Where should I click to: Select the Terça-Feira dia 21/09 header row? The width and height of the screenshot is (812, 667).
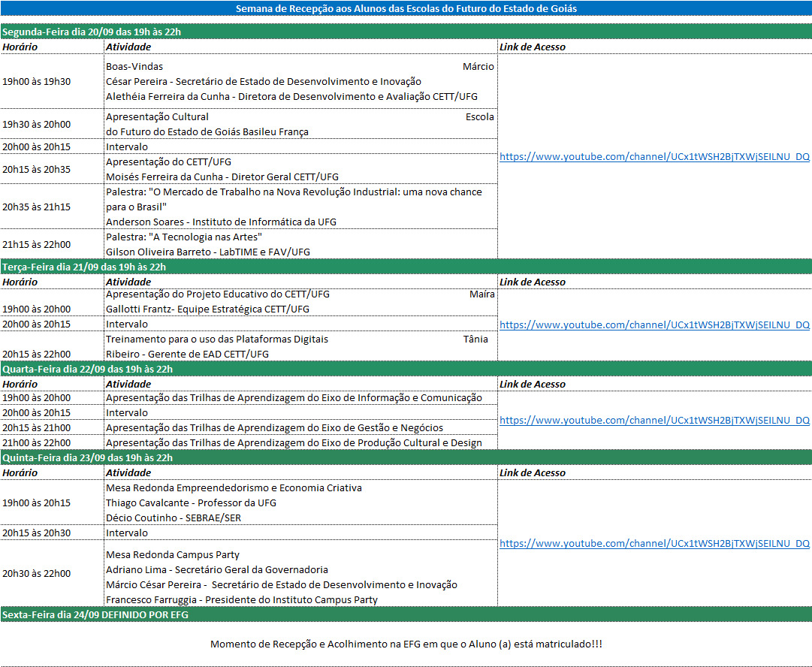(406, 267)
